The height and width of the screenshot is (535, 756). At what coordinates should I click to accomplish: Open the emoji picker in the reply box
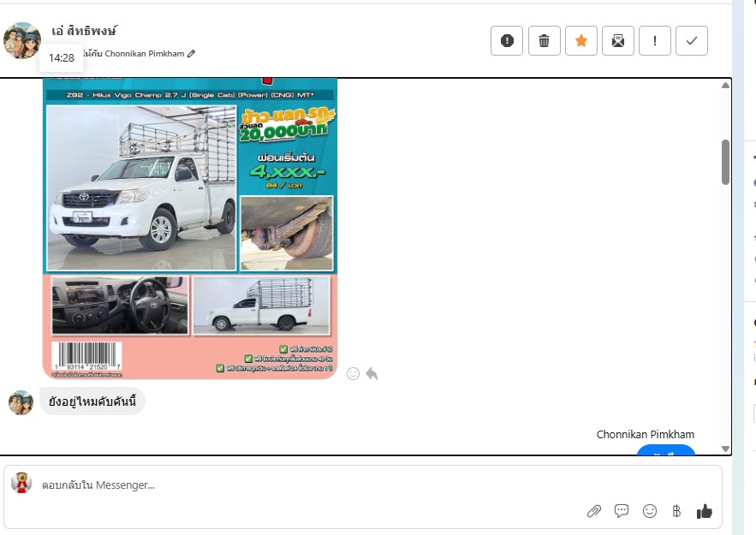click(650, 511)
